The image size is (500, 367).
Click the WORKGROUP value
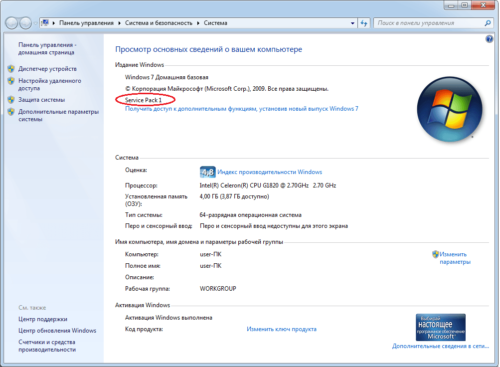218,289
